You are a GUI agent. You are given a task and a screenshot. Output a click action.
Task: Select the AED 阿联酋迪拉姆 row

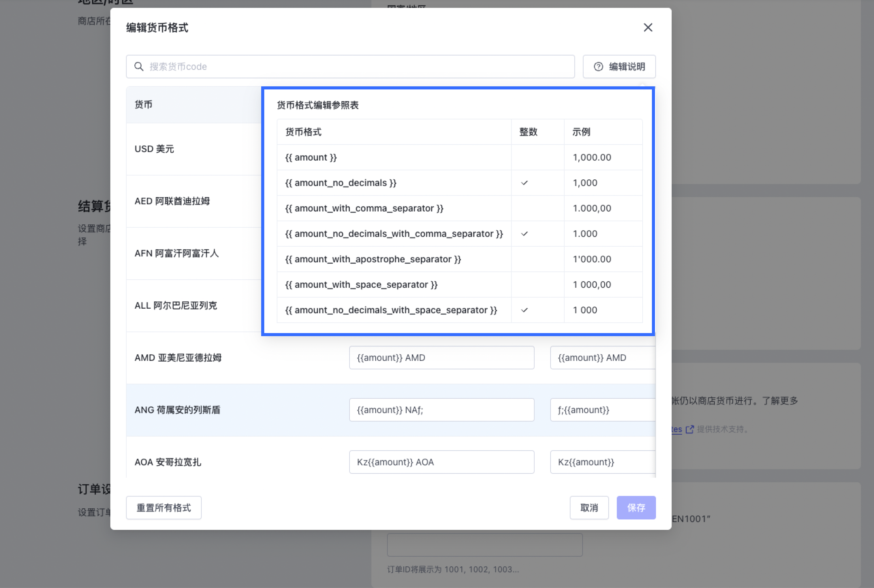click(x=194, y=201)
